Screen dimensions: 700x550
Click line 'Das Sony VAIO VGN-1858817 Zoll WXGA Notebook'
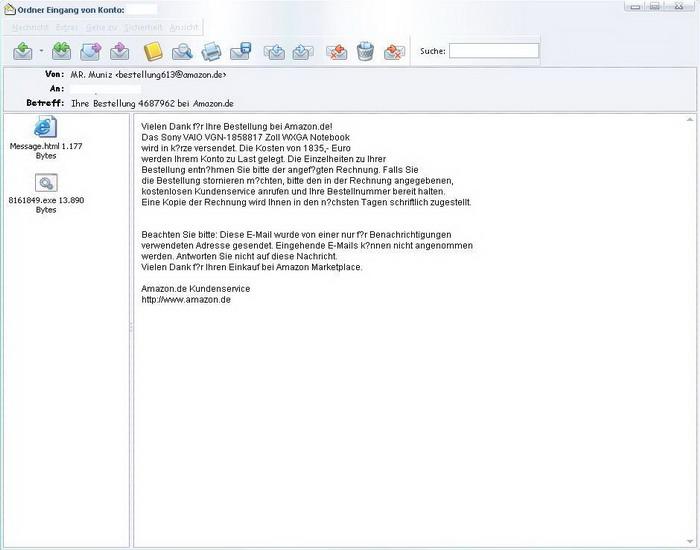coord(246,138)
